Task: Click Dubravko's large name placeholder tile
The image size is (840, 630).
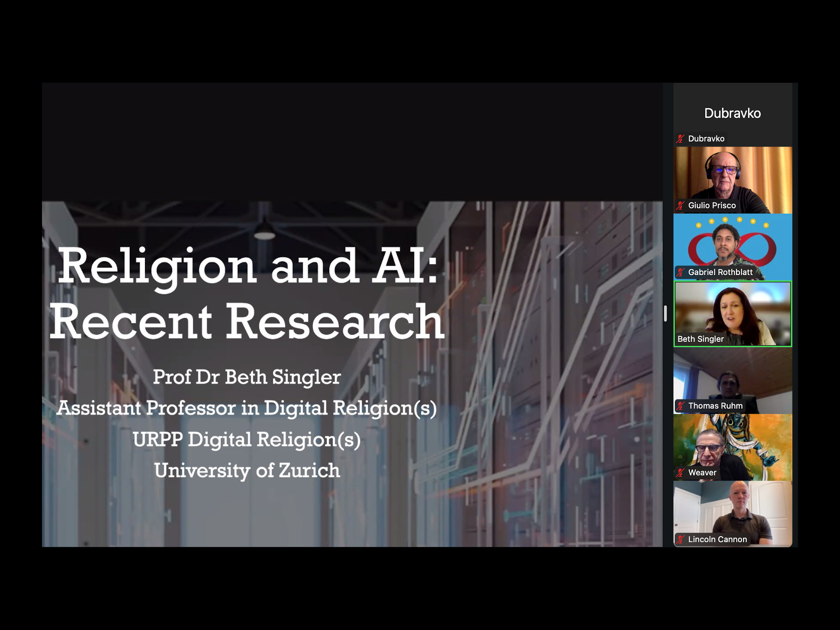Action: pos(732,113)
